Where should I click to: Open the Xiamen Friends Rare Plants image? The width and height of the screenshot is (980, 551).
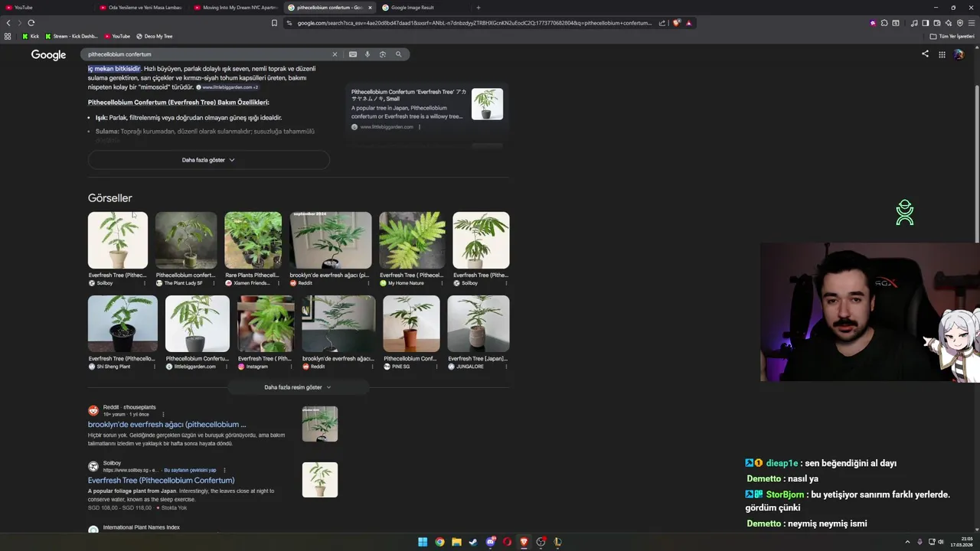253,240
